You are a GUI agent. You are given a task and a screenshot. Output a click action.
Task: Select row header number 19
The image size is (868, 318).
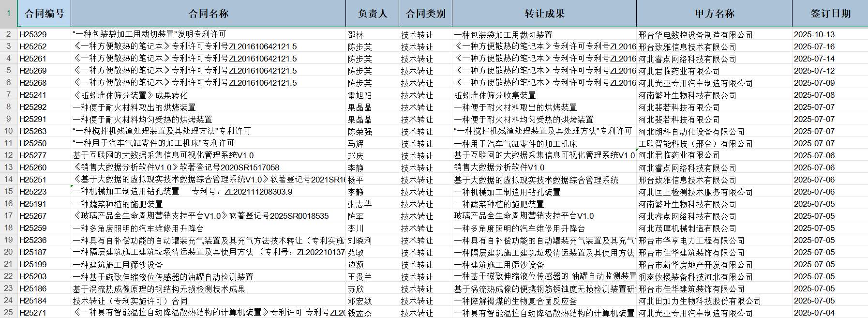pyautogui.click(x=9, y=240)
